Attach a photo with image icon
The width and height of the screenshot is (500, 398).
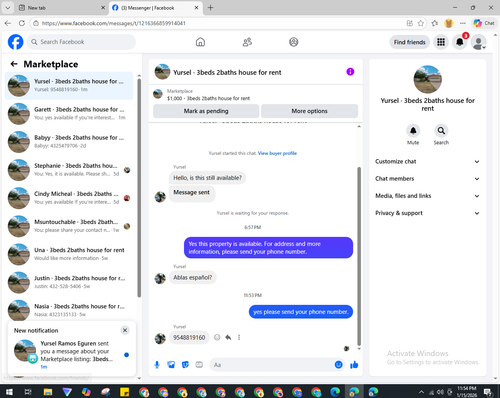[x=171, y=365]
